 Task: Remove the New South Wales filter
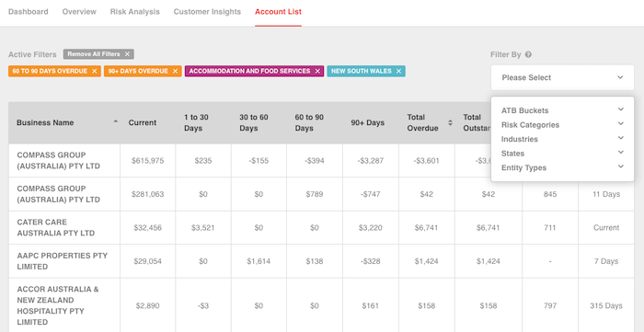point(398,72)
